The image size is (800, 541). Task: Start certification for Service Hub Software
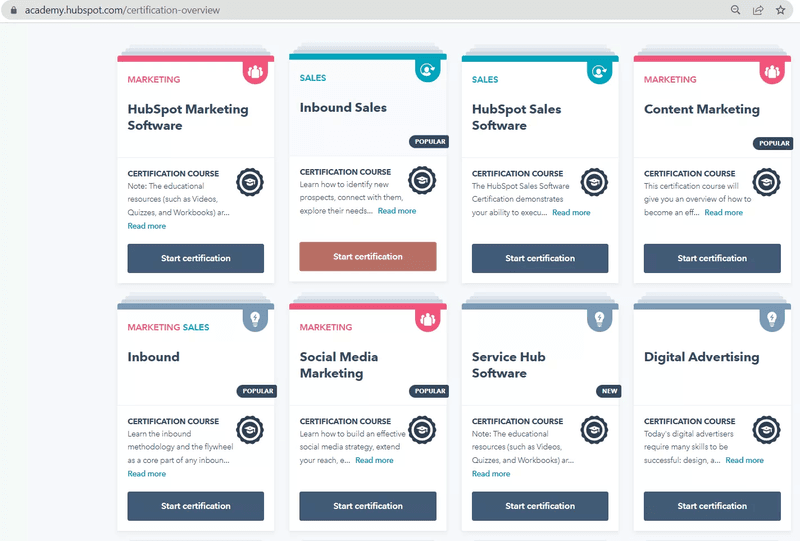click(x=540, y=506)
